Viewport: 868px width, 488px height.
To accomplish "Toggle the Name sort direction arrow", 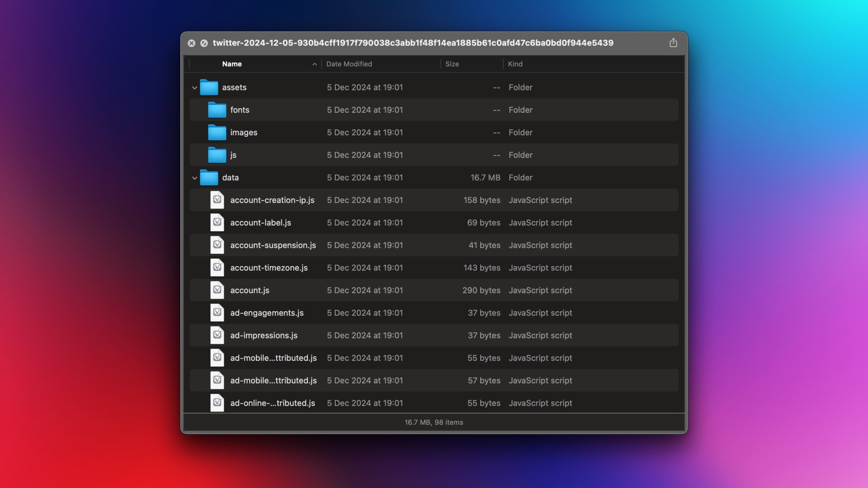I will click(x=314, y=64).
